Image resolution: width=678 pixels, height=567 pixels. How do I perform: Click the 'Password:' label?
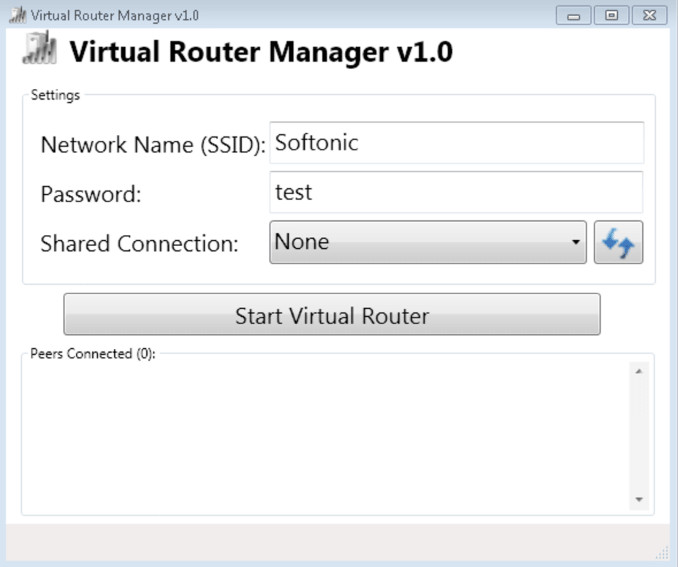91,194
